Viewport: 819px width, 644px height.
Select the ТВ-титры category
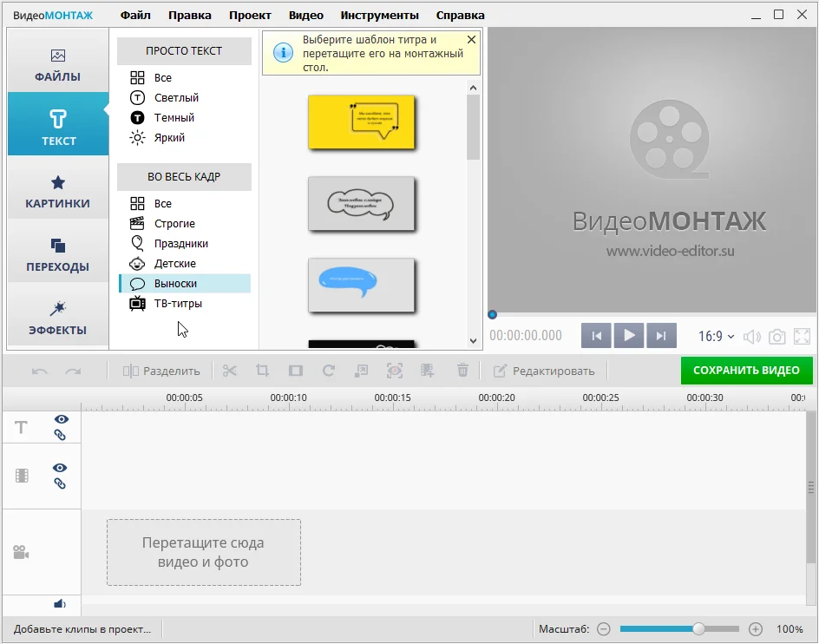coord(178,304)
